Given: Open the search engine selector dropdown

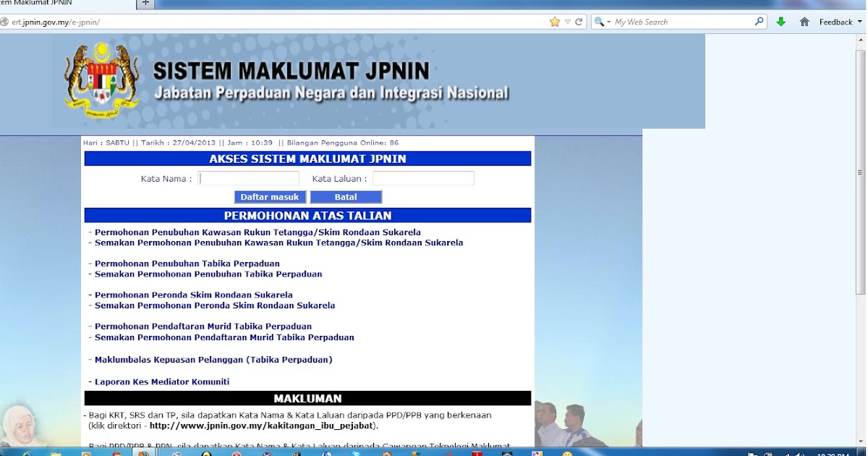Looking at the screenshot, I should click(602, 22).
